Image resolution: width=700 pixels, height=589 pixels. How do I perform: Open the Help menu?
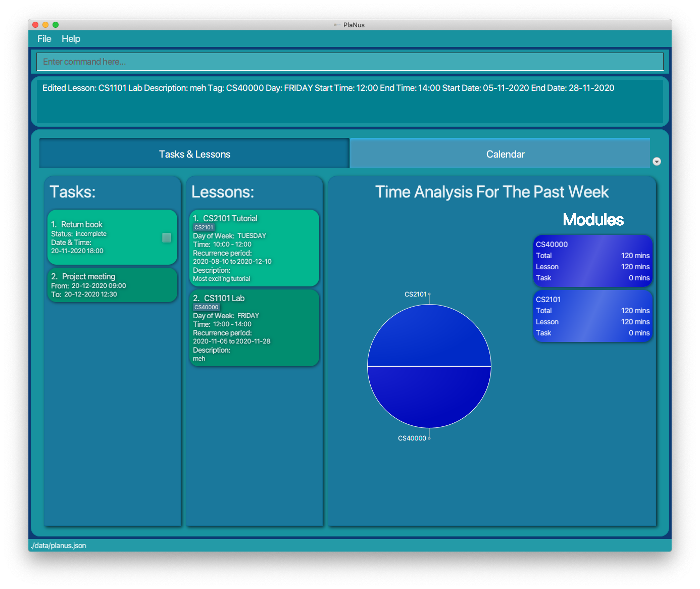point(71,39)
